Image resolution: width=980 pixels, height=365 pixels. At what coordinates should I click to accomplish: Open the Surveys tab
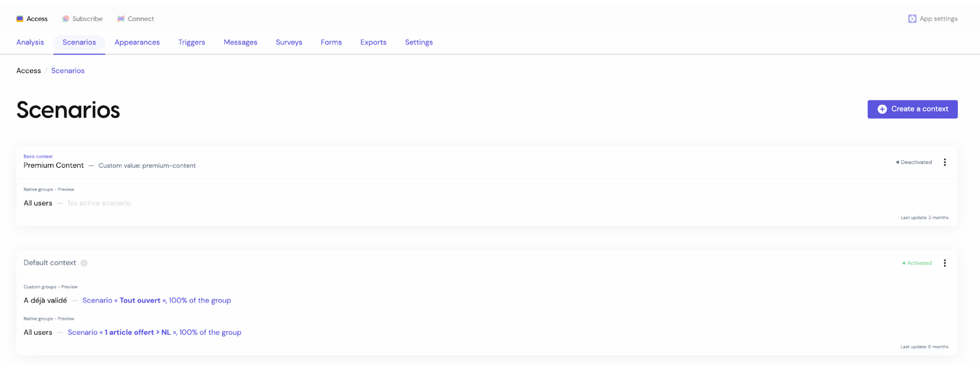pyautogui.click(x=289, y=42)
